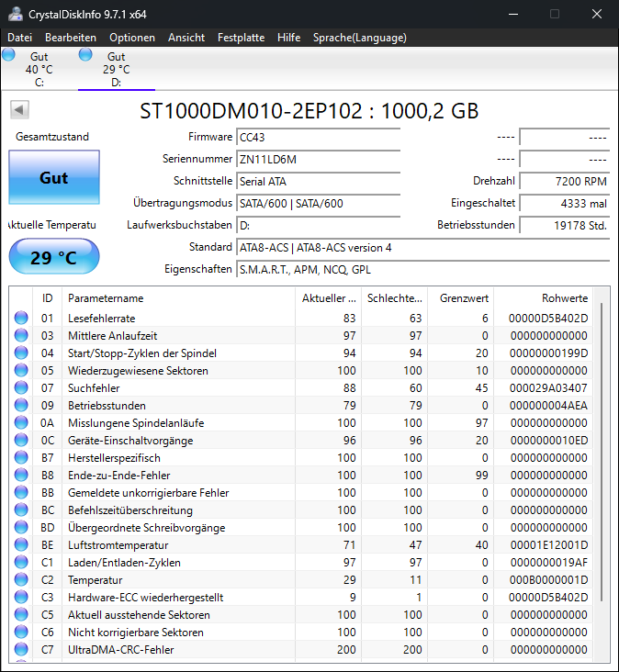Open the Bearbeiten menu
Screen dimensions: 619x672
71,38
